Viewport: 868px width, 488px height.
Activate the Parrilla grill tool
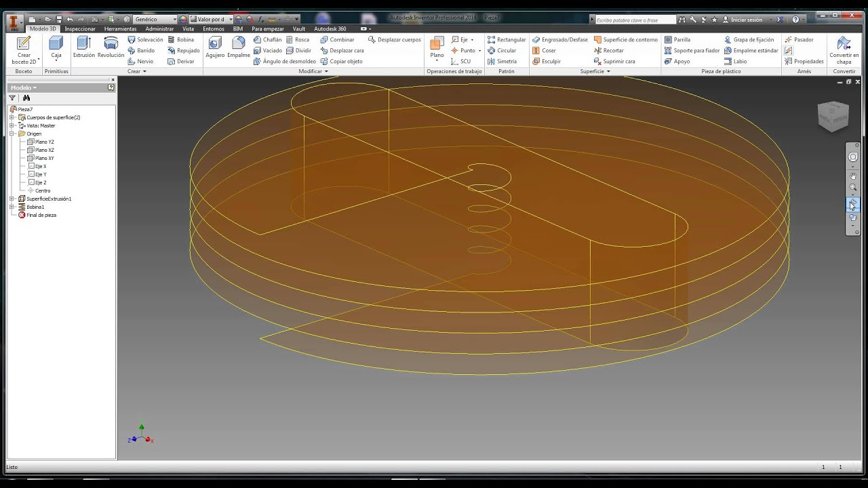(677, 39)
